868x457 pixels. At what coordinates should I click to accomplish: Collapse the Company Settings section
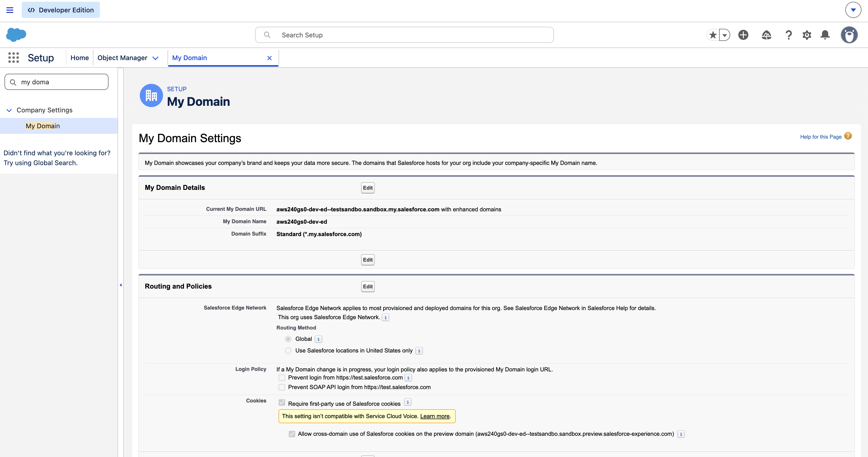click(x=9, y=110)
